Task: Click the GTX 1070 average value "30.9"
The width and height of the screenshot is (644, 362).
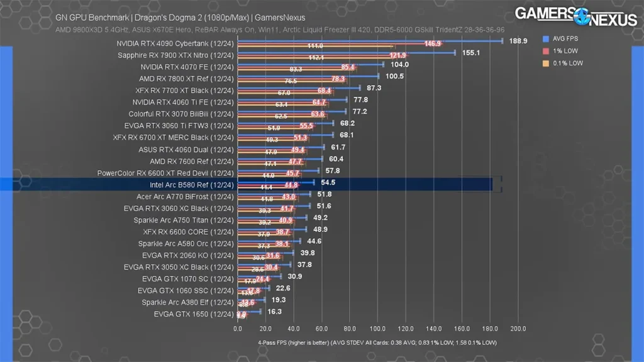Action: [x=295, y=277]
